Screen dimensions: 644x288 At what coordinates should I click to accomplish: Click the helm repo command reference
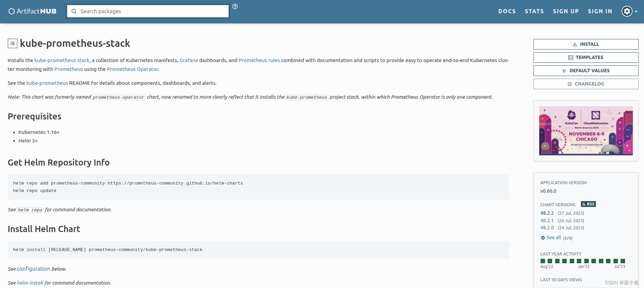[30, 210]
